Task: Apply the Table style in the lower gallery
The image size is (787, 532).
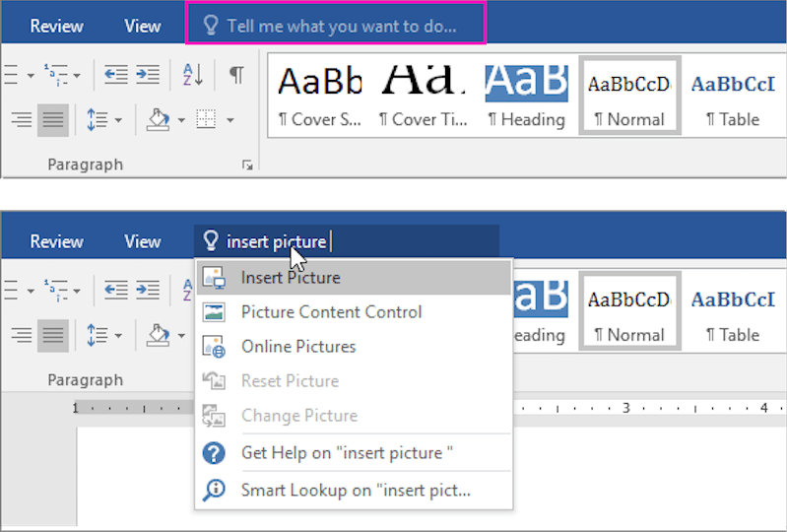Action: 732,312
